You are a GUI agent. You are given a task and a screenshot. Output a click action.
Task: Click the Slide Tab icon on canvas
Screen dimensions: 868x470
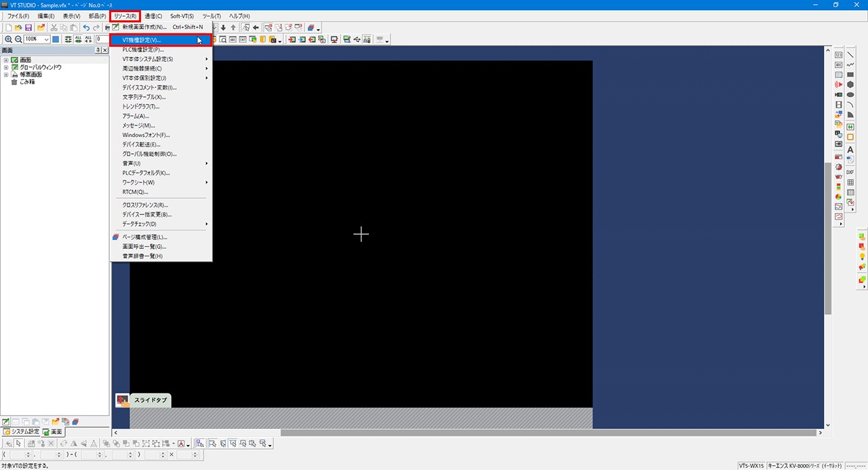[123, 400]
